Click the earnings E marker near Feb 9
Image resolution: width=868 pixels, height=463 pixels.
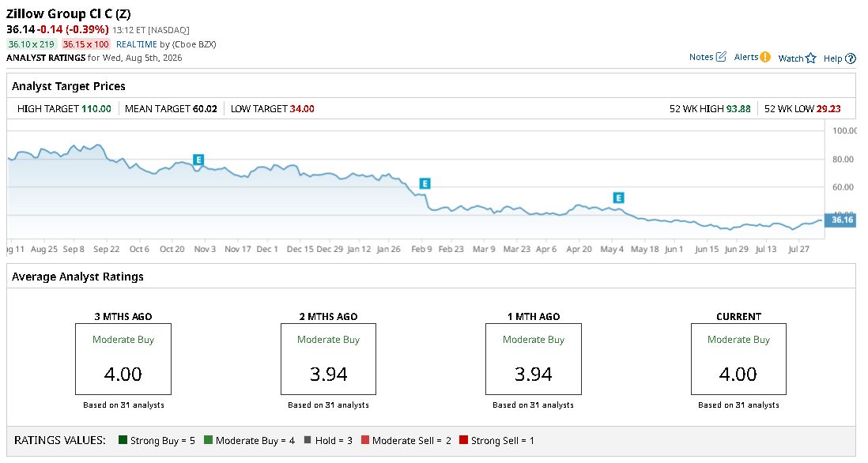[425, 183]
